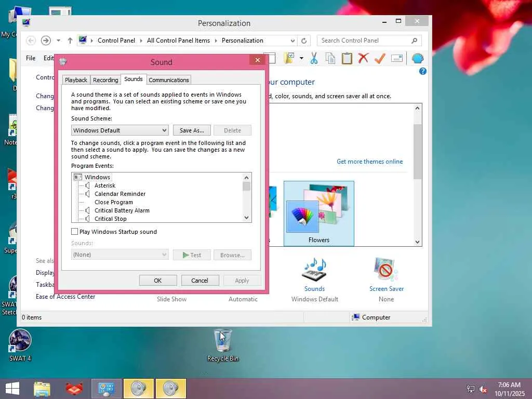Switch to the Recording tab
Screen dimensions: 532x399
click(105, 80)
